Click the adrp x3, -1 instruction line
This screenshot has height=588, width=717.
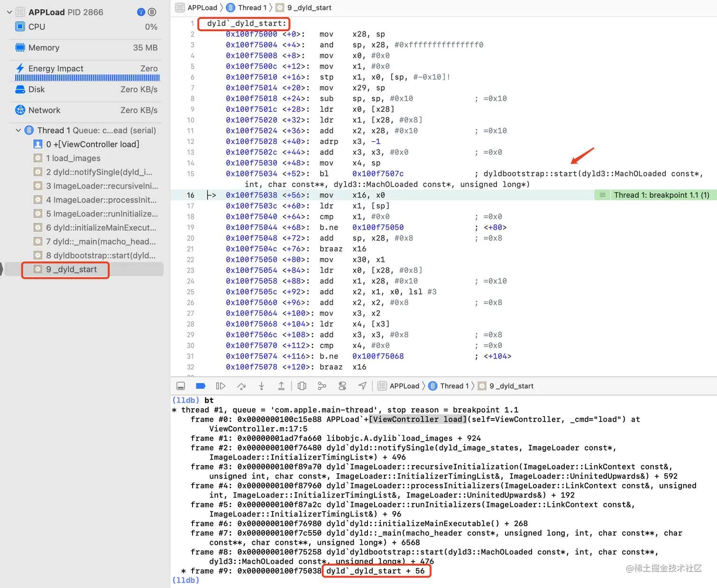coord(303,141)
